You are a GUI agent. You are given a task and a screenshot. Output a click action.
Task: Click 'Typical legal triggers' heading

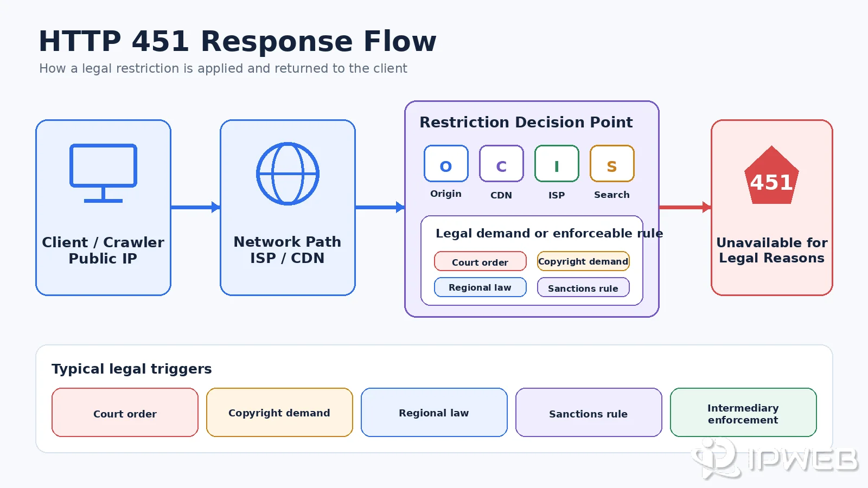coord(132,369)
